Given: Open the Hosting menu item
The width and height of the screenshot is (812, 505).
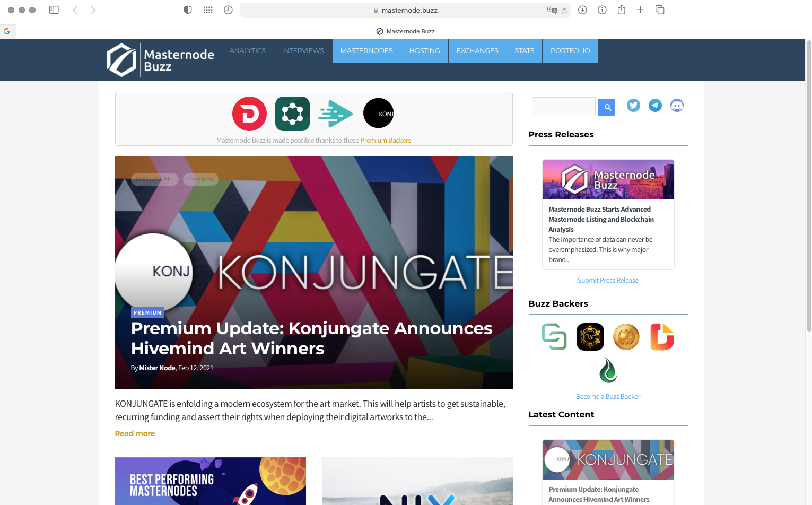Looking at the screenshot, I should [425, 51].
